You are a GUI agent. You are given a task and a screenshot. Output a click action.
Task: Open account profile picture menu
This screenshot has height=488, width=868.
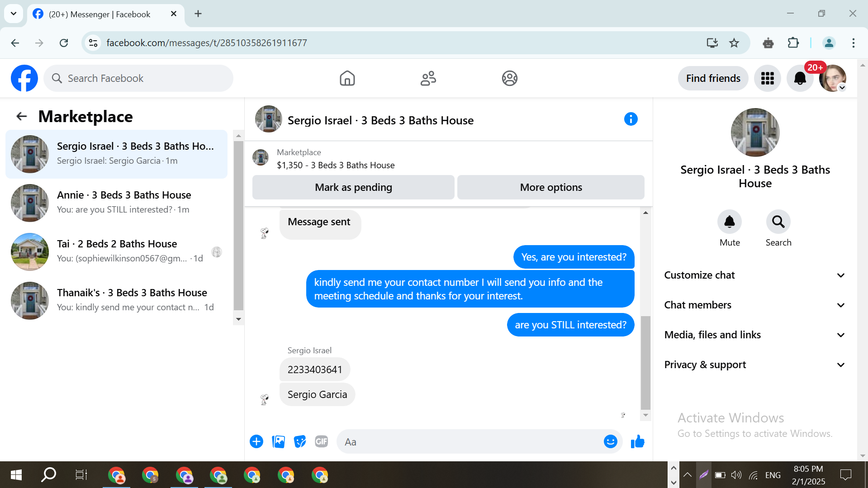[x=833, y=78]
